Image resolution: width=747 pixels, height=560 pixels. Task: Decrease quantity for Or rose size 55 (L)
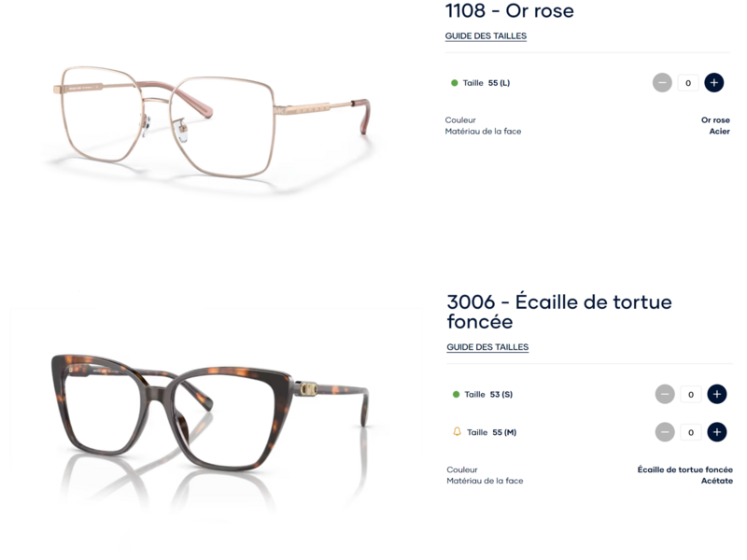[662, 83]
